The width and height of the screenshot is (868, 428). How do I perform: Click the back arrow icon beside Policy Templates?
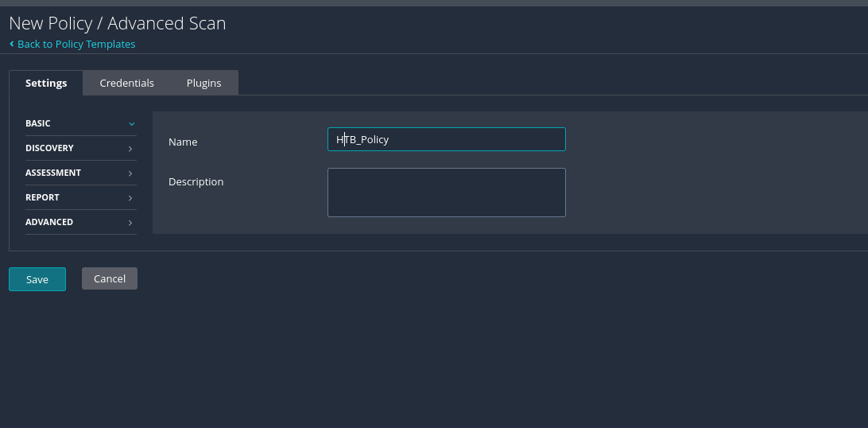12,44
